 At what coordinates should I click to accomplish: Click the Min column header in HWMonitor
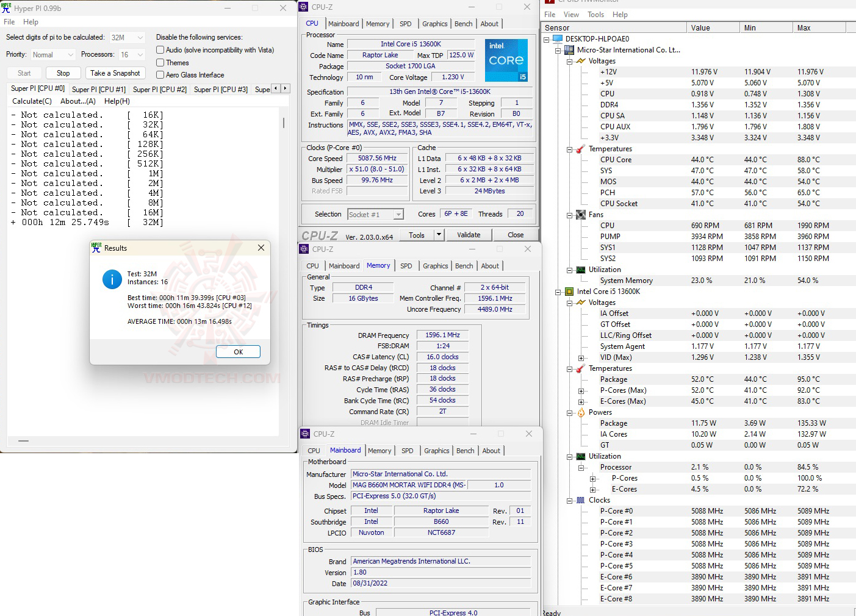pyautogui.click(x=766, y=28)
